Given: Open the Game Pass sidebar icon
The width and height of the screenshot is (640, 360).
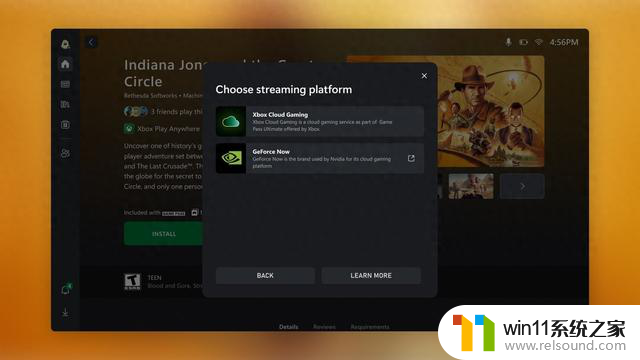Looking at the screenshot, I should [x=65, y=84].
